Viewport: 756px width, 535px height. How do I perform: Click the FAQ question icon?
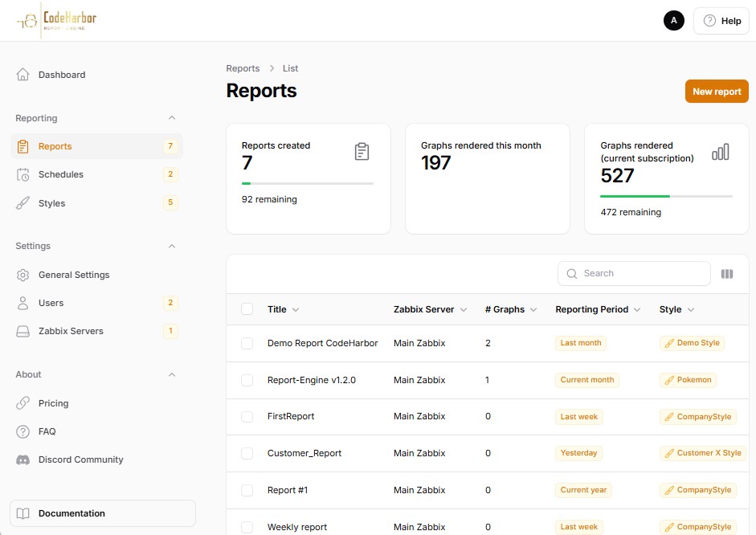(x=22, y=431)
